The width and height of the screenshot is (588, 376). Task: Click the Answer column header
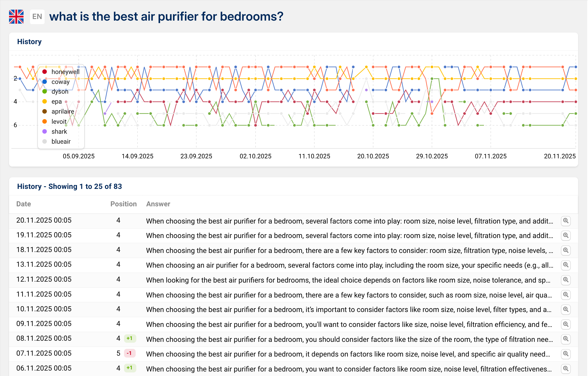[158, 204]
